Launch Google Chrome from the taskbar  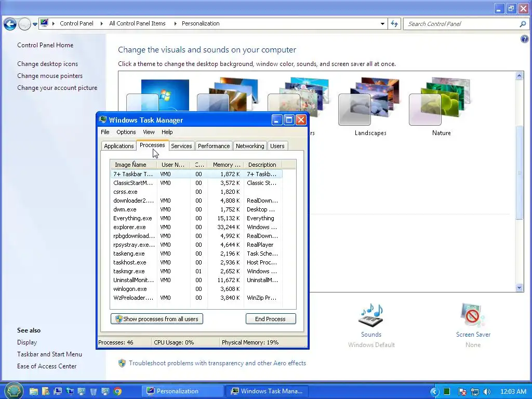pyautogui.click(x=118, y=391)
